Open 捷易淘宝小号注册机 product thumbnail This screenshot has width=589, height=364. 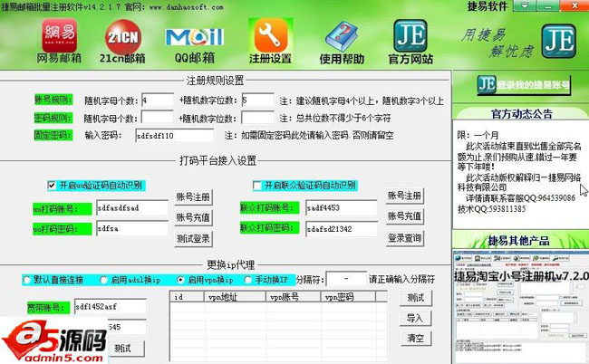[x=521, y=307]
